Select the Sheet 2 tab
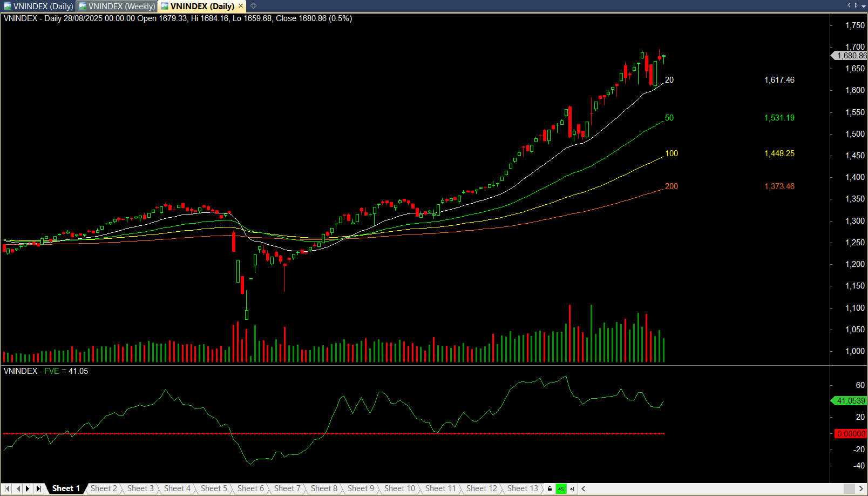The image size is (868, 496). [x=103, y=488]
